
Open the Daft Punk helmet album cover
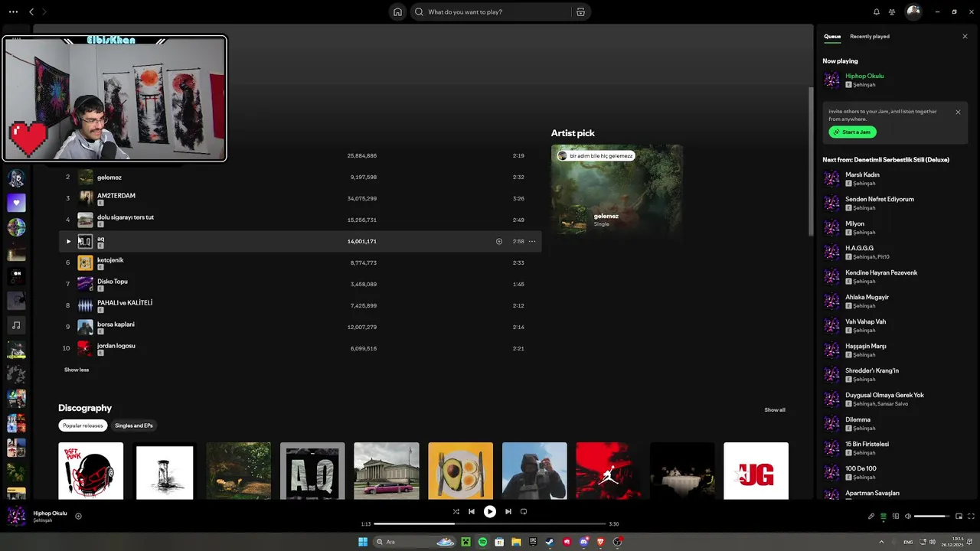pyautogui.click(x=90, y=471)
